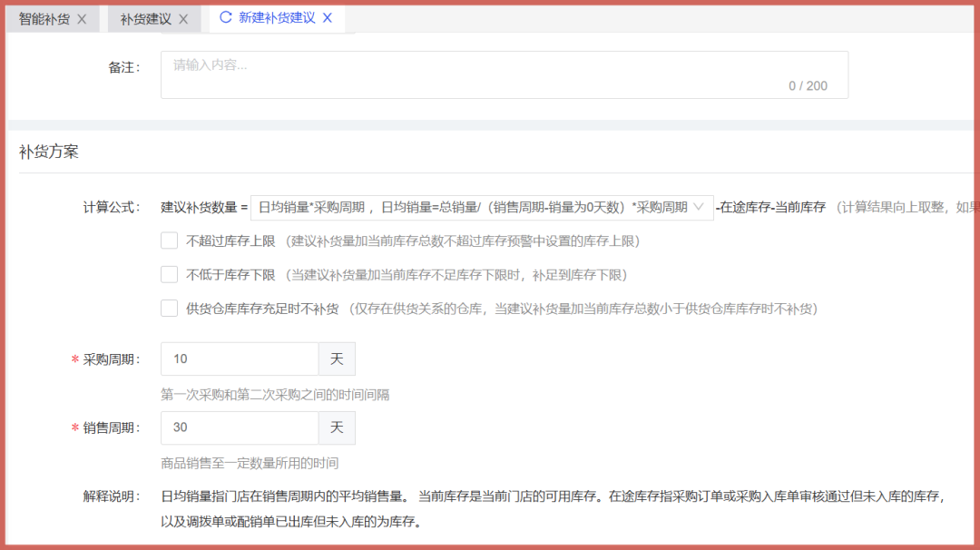Click the 采购周期 input showing 10
Viewport: 980px width, 550px height.
point(240,359)
